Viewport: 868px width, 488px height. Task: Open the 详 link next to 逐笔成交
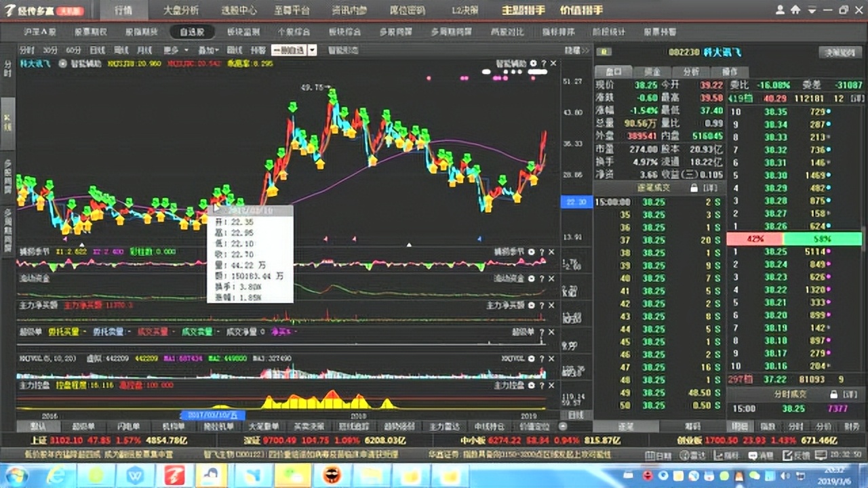[711, 188]
